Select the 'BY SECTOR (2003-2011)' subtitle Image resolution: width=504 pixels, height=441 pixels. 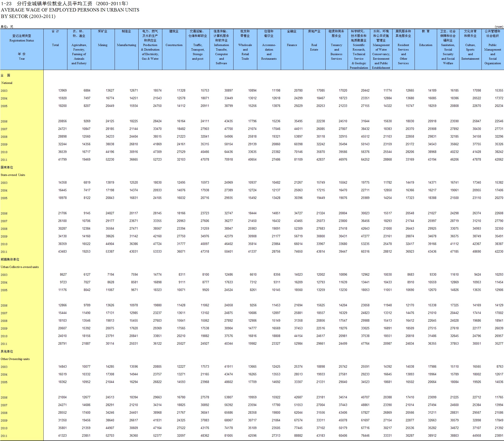pos(28,16)
